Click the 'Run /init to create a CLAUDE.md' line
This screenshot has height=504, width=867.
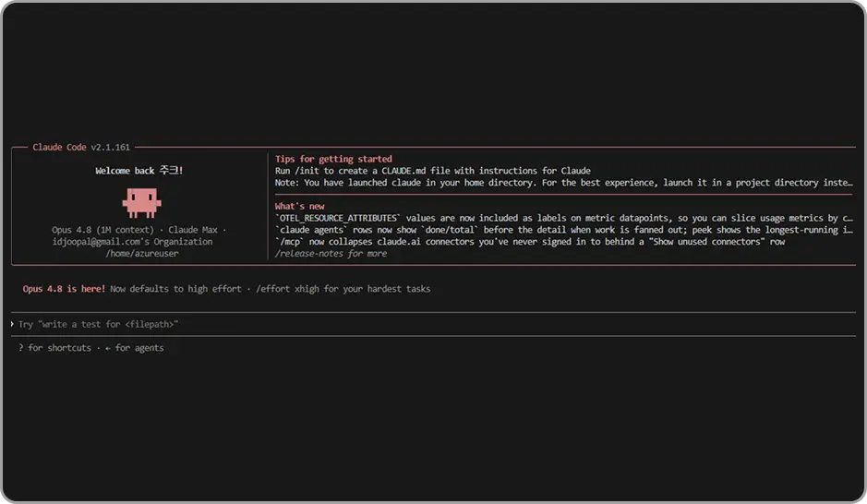point(433,171)
